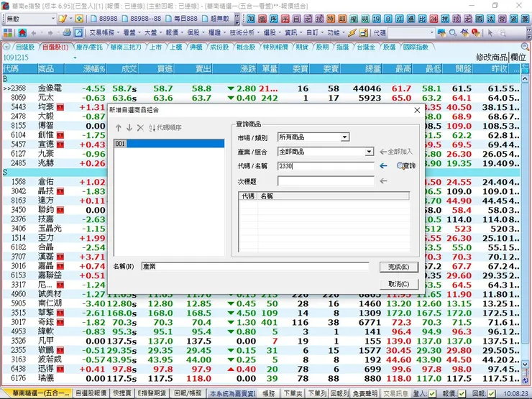Viewport: 532px width, 399px height.
Task: Toggle the 回報 status checkbox
Action: click(x=491, y=393)
